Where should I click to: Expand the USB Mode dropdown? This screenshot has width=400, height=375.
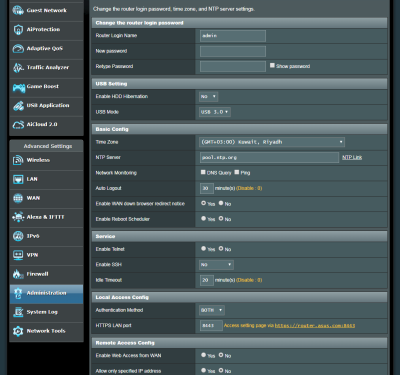(x=215, y=112)
